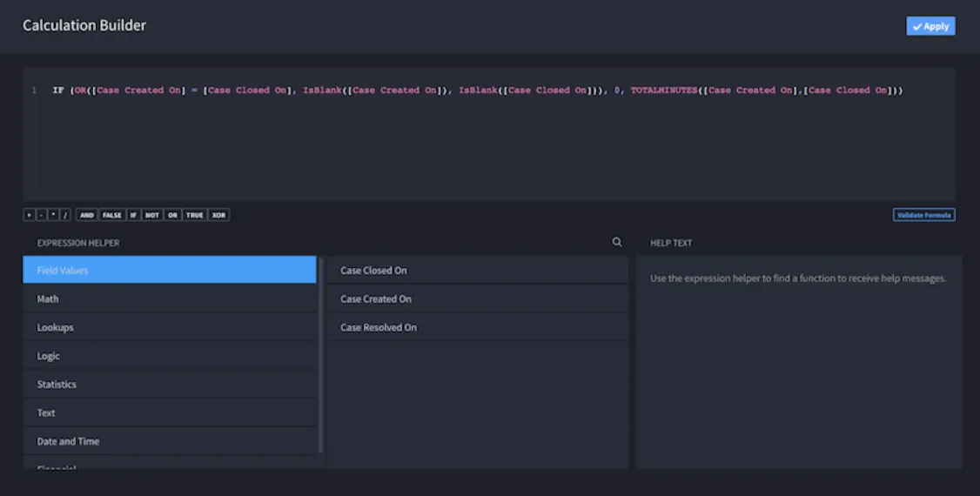Click line number 1 in editor
The width and height of the screenshot is (980, 496).
click(x=34, y=90)
